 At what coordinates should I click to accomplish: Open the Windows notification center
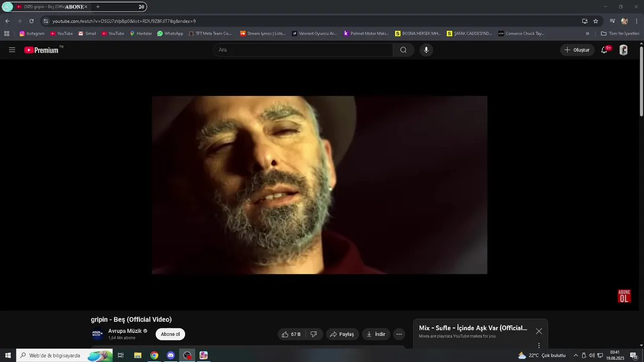pos(633,355)
